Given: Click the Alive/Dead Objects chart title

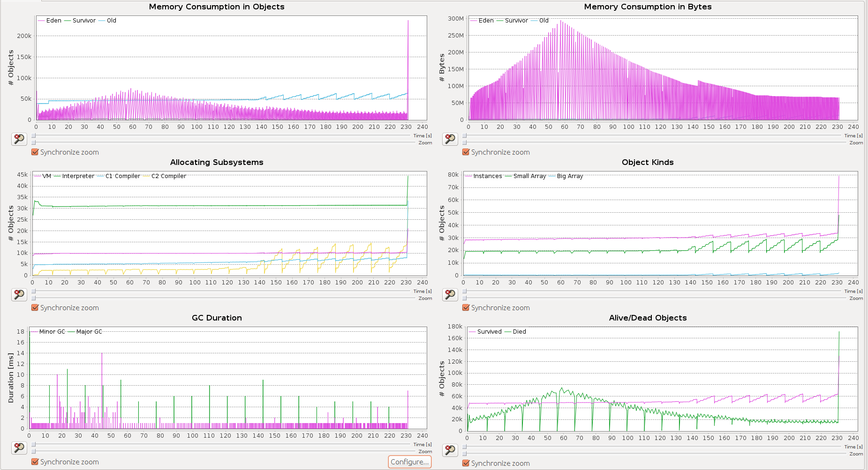Looking at the screenshot, I should tap(648, 318).
